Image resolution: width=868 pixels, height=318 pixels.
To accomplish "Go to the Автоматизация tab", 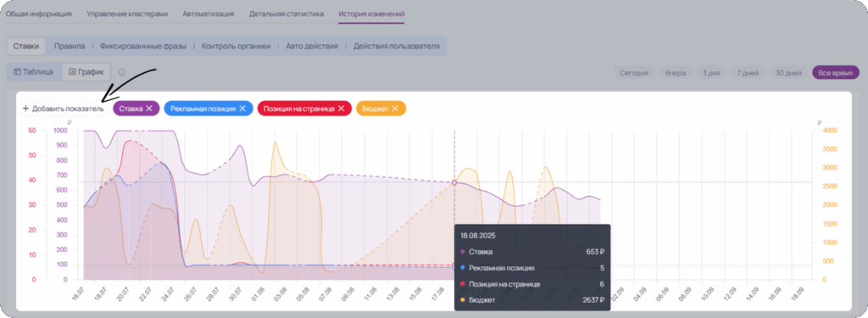I will click(x=209, y=14).
